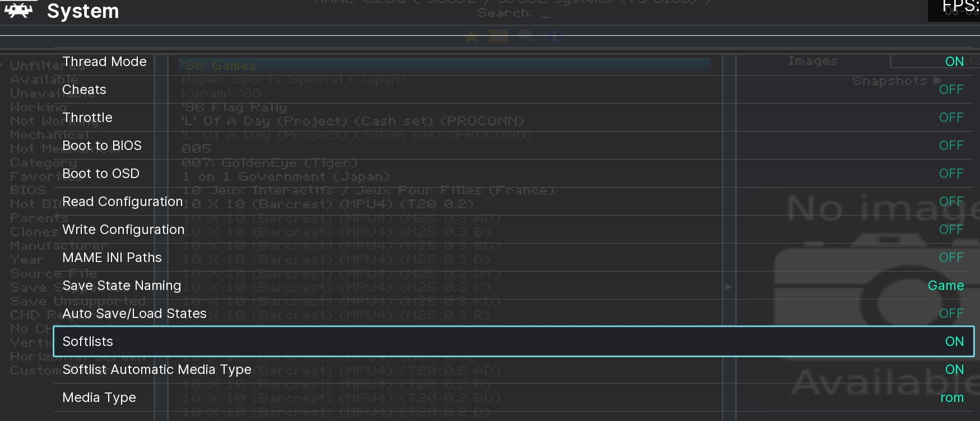Switch on Boot to OSD
Screen dimensions: 980x421
(514, 174)
